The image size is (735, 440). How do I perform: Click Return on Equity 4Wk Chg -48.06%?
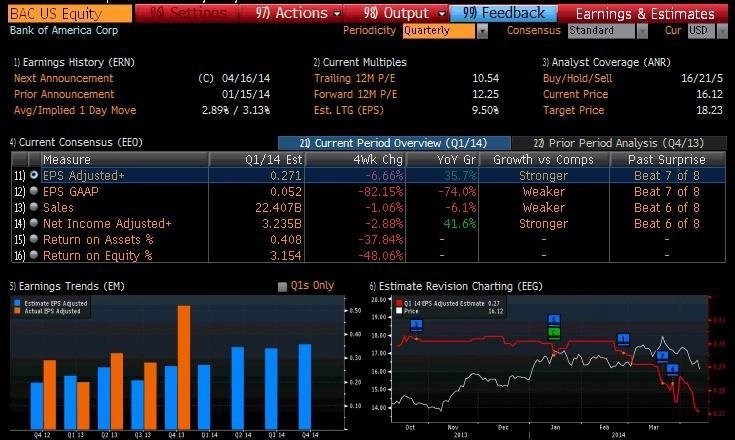(x=380, y=255)
